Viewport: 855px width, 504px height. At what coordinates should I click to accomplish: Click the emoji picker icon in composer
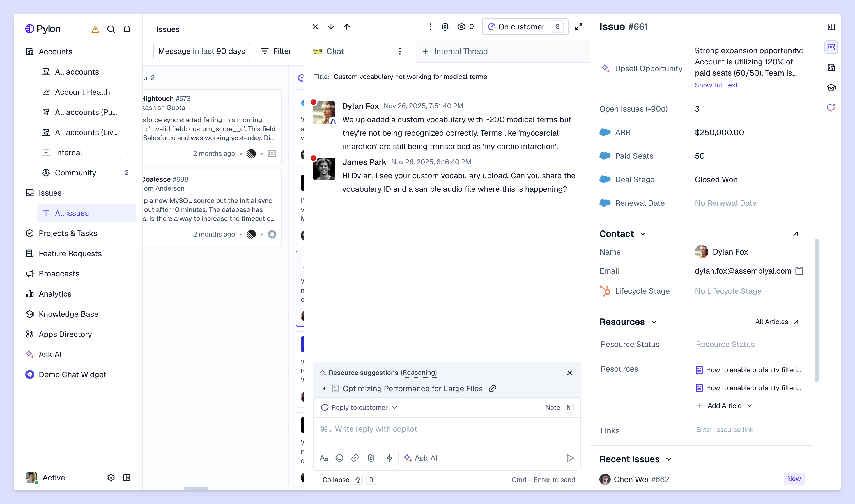coord(339,458)
